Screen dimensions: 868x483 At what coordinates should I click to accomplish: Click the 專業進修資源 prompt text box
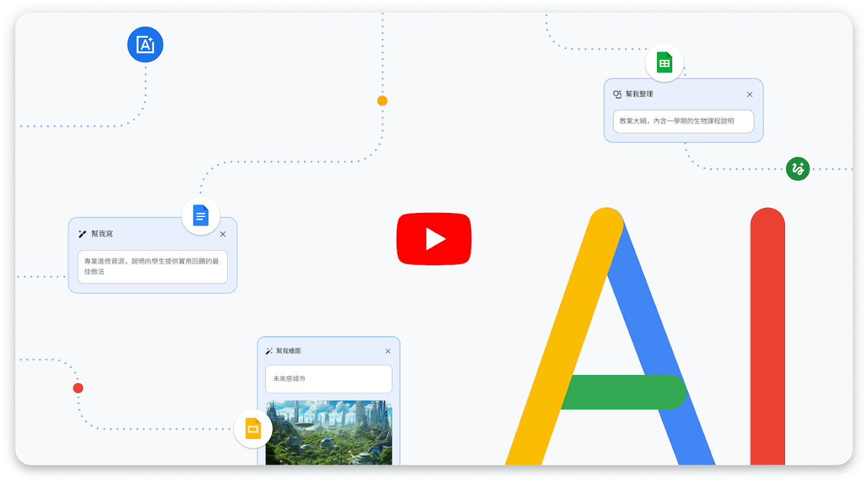[153, 267]
